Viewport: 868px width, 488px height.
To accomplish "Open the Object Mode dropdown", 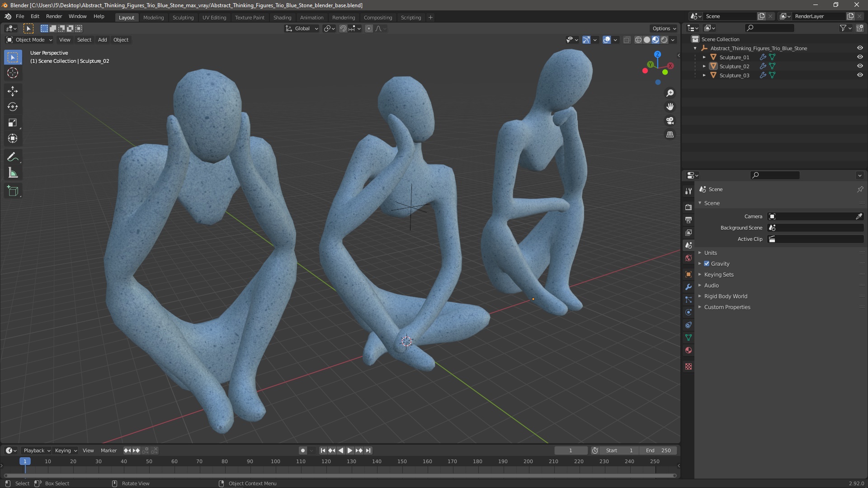I will (30, 40).
